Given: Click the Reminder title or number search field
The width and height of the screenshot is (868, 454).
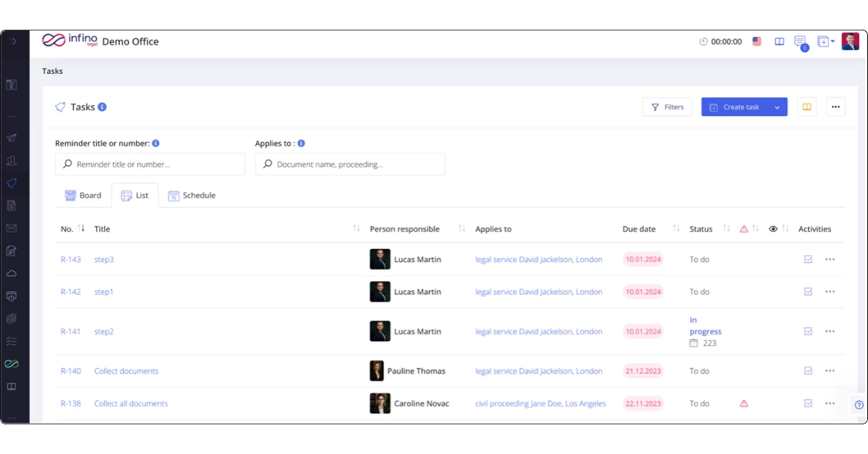Looking at the screenshot, I should (x=150, y=164).
